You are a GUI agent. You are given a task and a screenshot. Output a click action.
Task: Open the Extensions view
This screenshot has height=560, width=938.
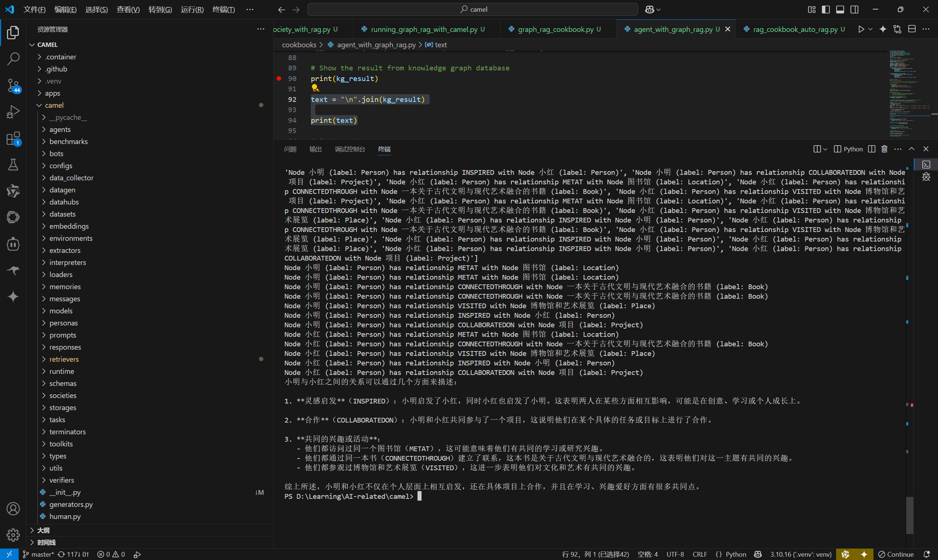(13, 139)
